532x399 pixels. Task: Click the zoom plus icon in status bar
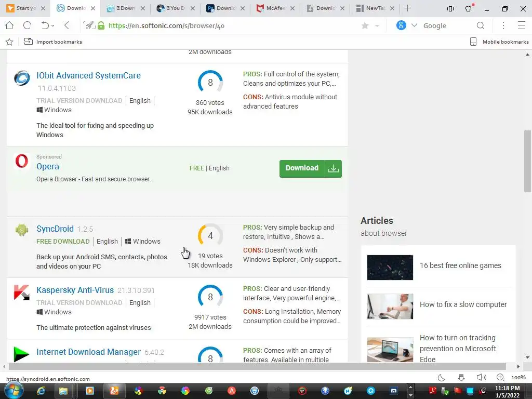[x=500, y=377]
